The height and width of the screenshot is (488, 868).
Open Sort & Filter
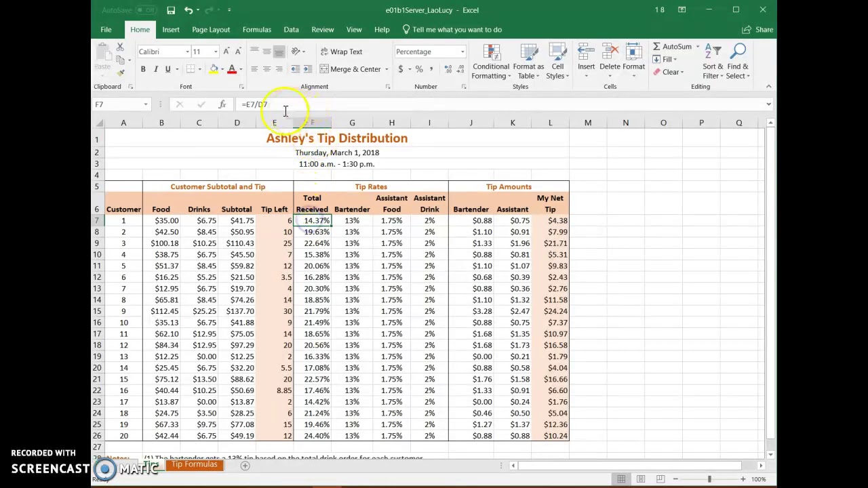coord(713,61)
